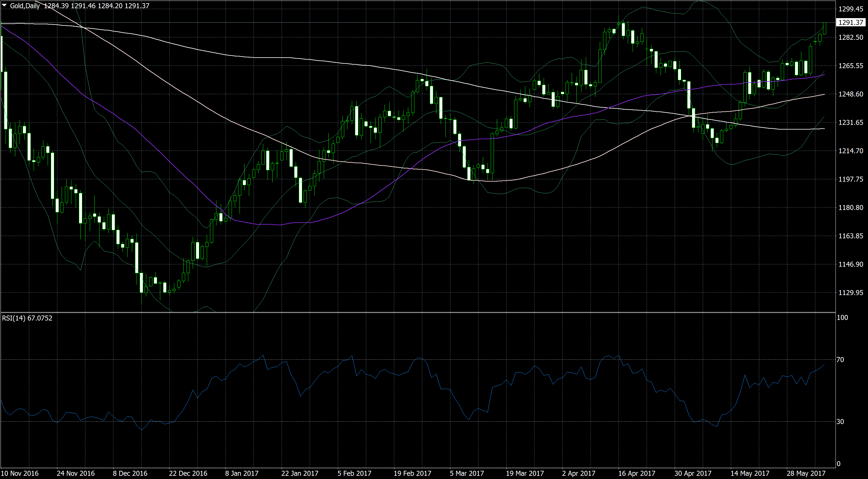This screenshot has height=479, width=868.
Task: Click the 1231.65 price scale value
Action: click(x=851, y=122)
